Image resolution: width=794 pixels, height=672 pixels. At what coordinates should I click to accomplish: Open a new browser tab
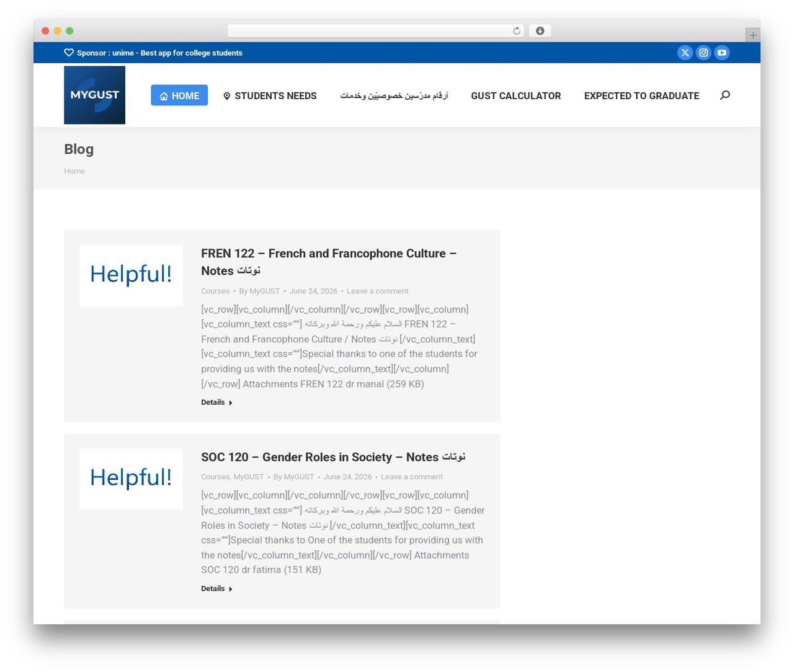pyautogui.click(x=752, y=35)
